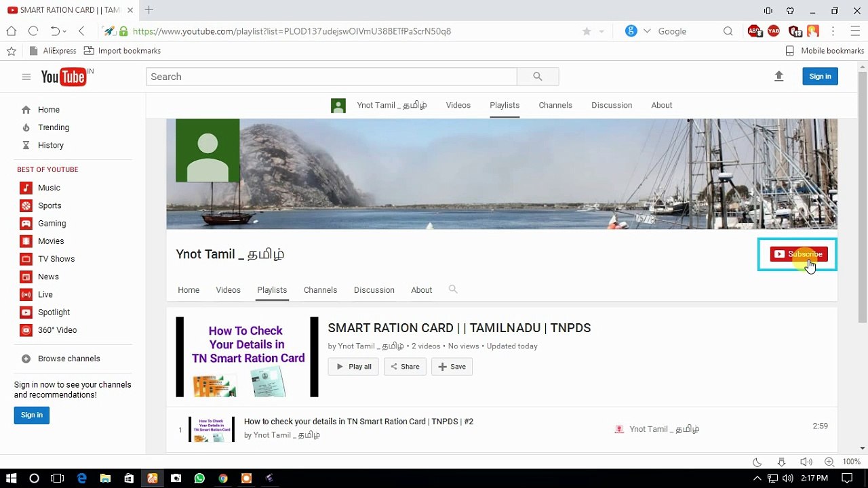Image resolution: width=868 pixels, height=488 pixels.
Task: Open Discussion in the sticky channel header
Action: [x=612, y=105]
